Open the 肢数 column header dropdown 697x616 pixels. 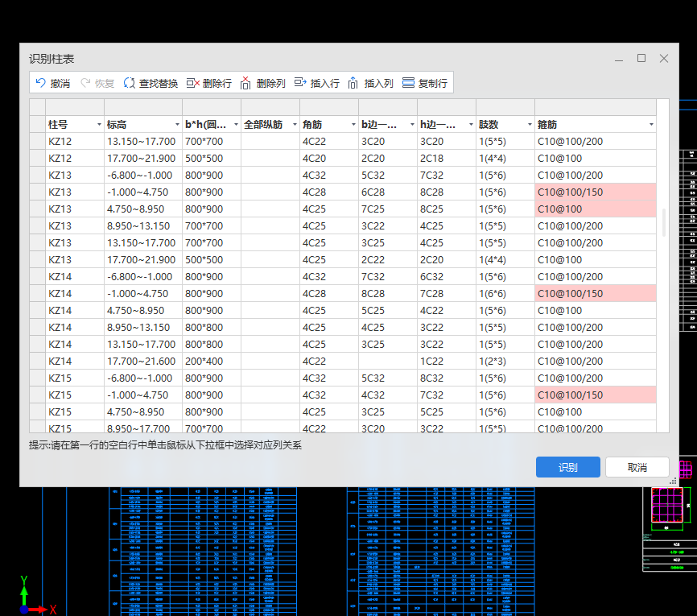[529, 125]
